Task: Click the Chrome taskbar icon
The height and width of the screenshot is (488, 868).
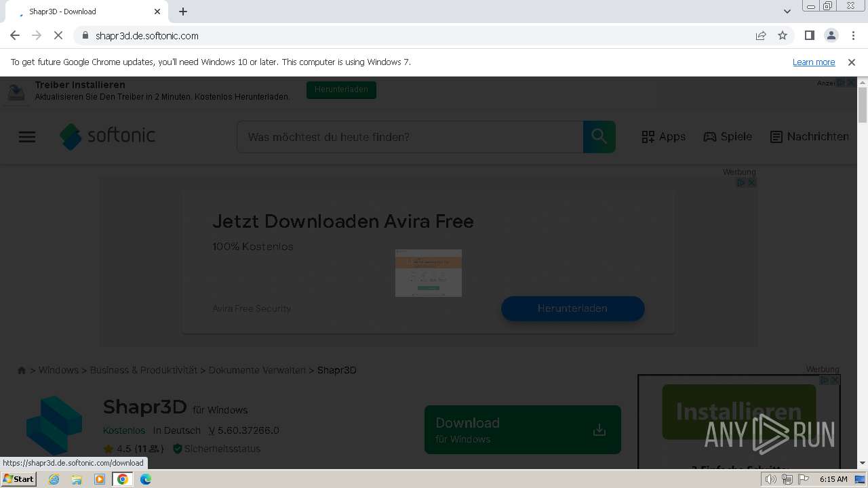Action: pos(123,479)
